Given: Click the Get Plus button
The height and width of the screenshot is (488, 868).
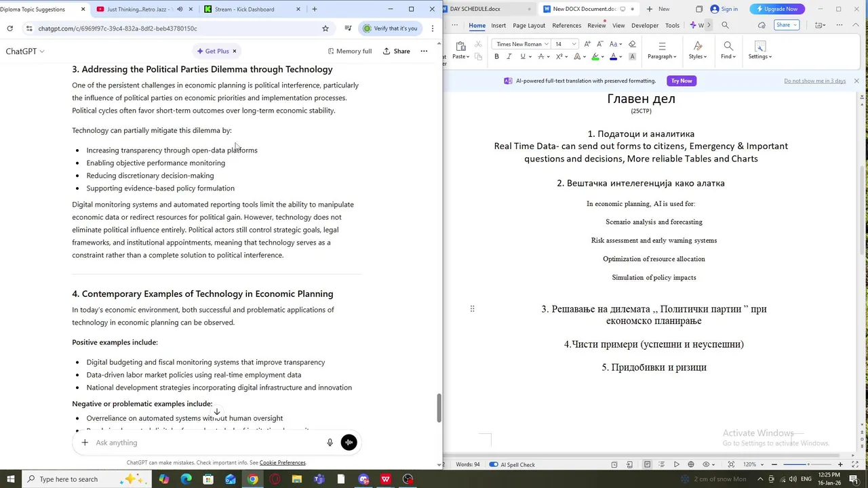Looking at the screenshot, I should (x=217, y=51).
